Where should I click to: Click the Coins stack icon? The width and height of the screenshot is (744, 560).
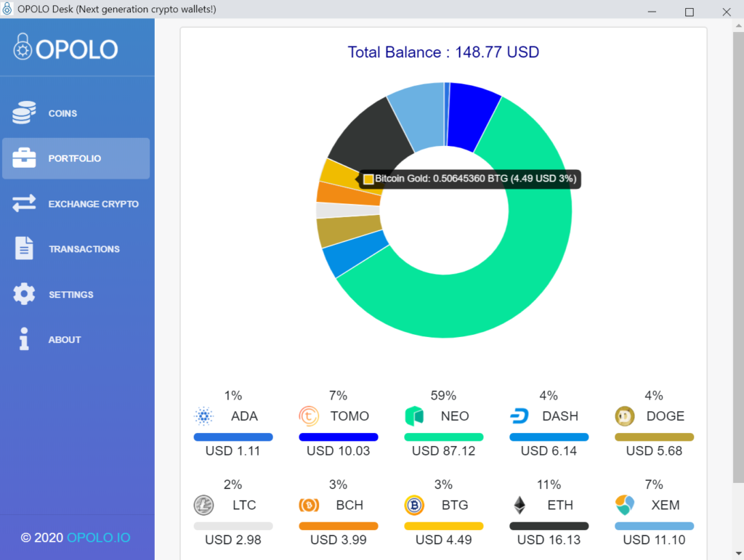(24, 113)
